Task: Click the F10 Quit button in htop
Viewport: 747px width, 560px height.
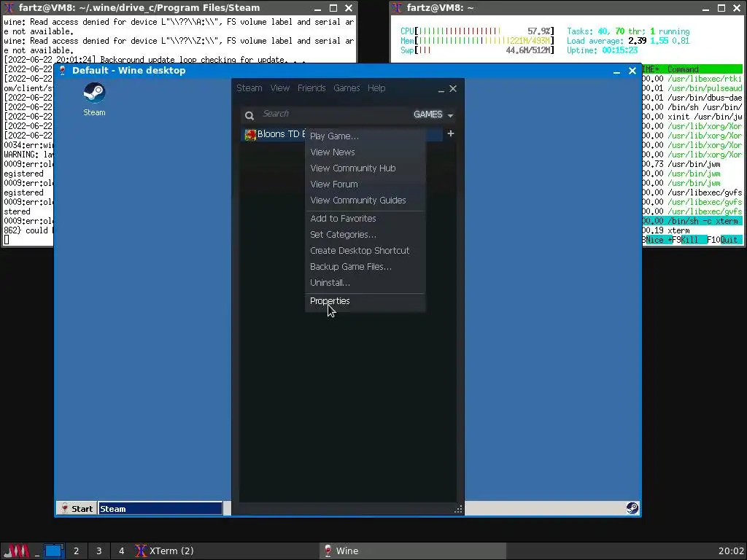Action: pyautogui.click(x=723, y=240)
